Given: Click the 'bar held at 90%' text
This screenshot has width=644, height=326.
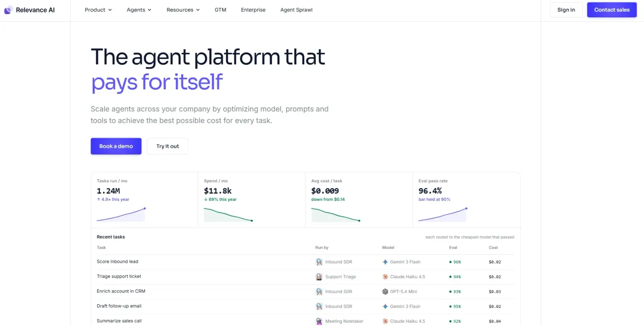Looking at the screenshot, I should [x=434, y=200].
